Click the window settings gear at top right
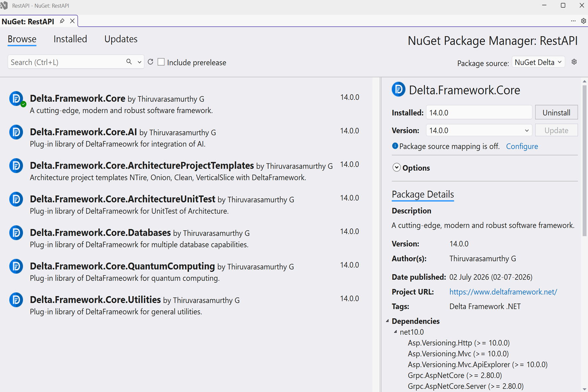Screen dimensions: 588x392 tap(583, 21)
